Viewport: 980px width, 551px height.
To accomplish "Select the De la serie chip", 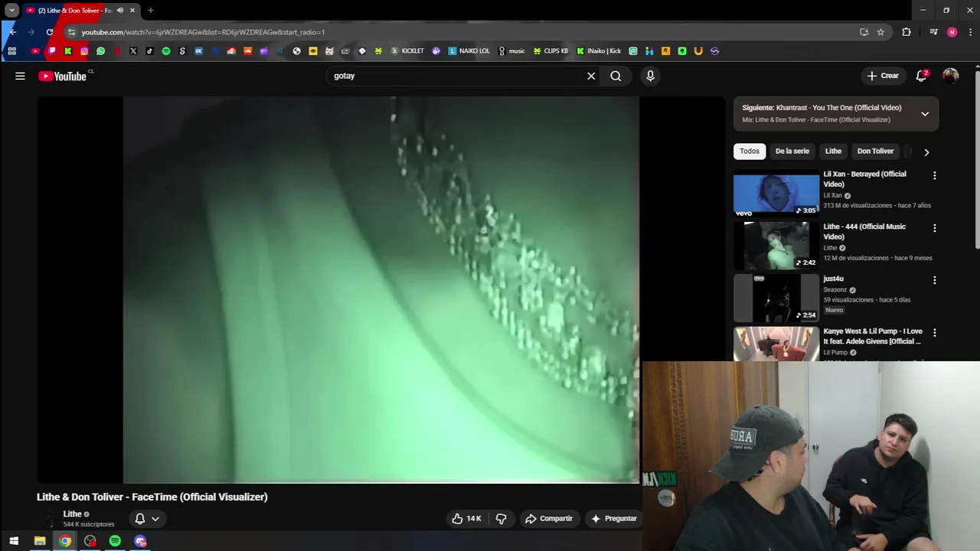I will pos(792,151).
